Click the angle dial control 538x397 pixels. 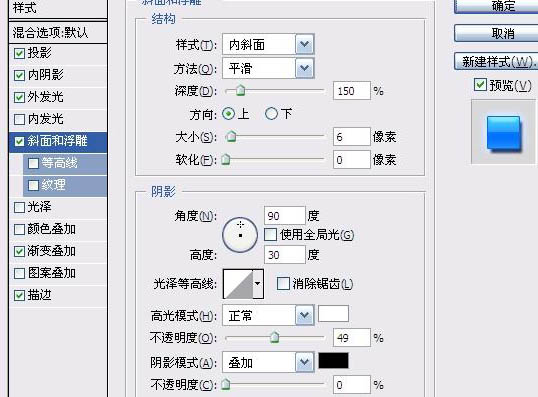(240, 235)
